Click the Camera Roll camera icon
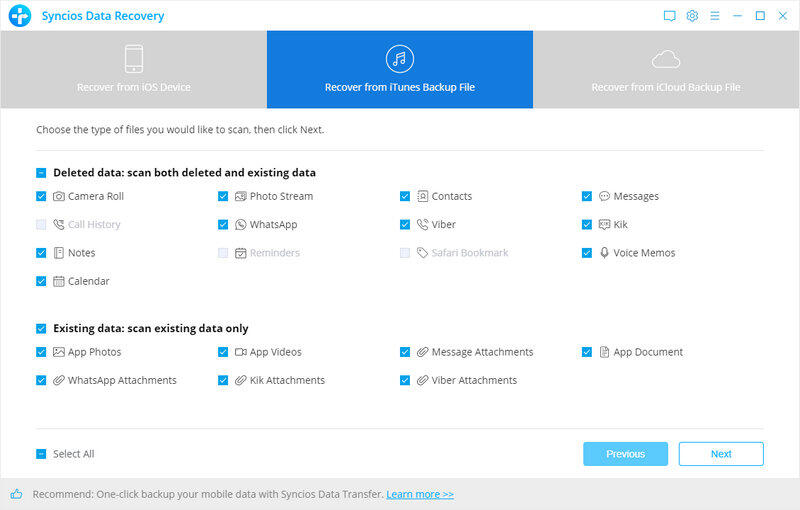 [x=59, y=197]
